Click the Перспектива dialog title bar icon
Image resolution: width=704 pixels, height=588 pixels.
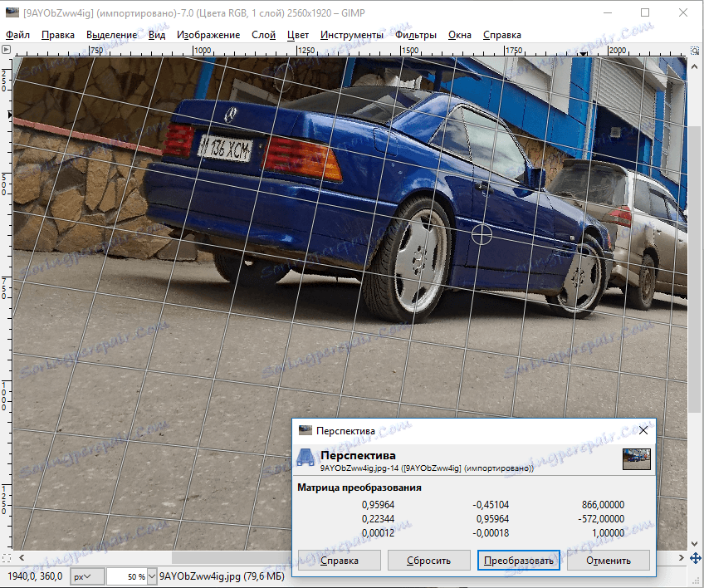pos(306,430)
